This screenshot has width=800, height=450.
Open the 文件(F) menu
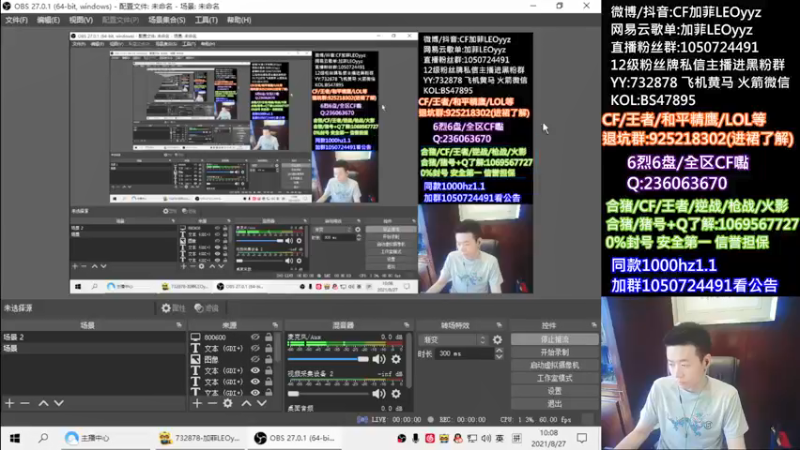click(16, 20)
